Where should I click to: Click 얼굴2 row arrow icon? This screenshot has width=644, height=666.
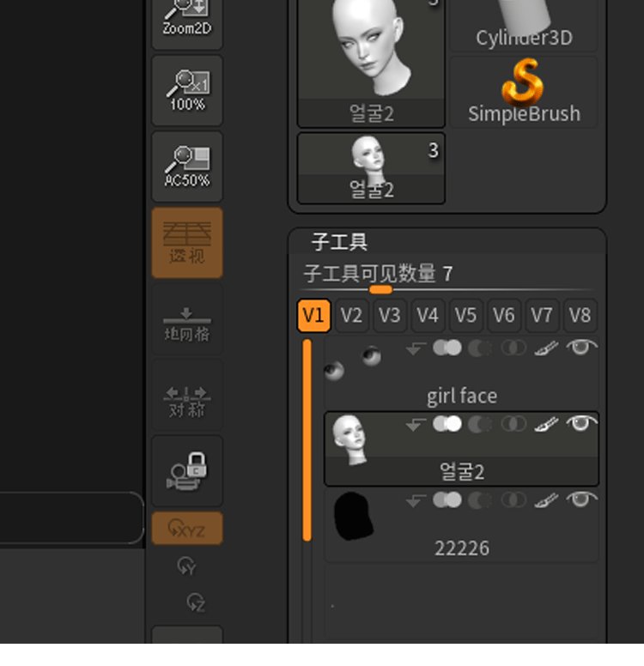[x=416, y=424]
